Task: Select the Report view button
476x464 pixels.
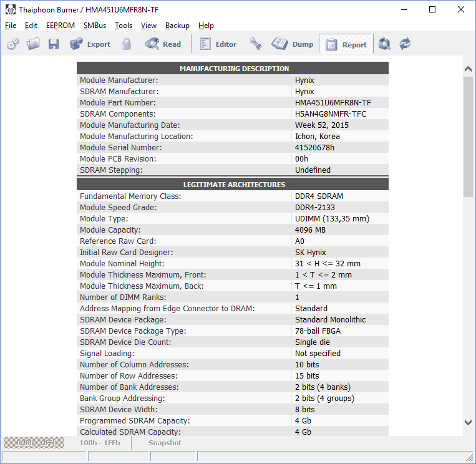Action: click(346, 44)
